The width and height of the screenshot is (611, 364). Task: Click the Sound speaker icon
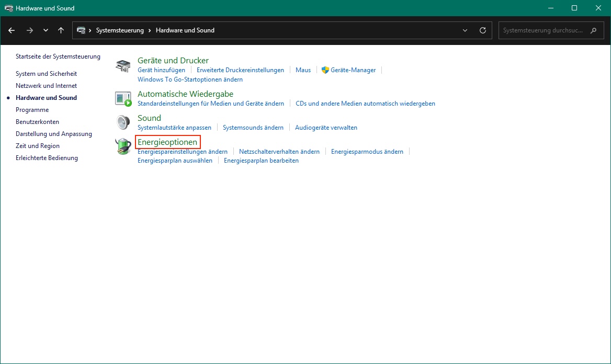click(123, 122)
